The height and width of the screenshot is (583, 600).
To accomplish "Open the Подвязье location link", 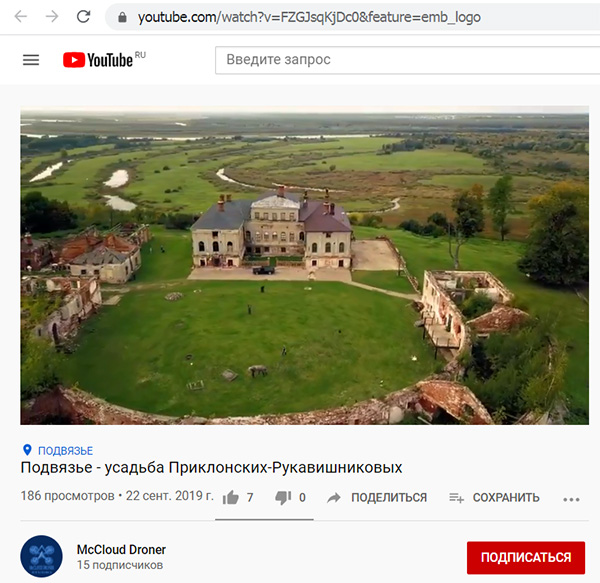I will tap(65, 451).
